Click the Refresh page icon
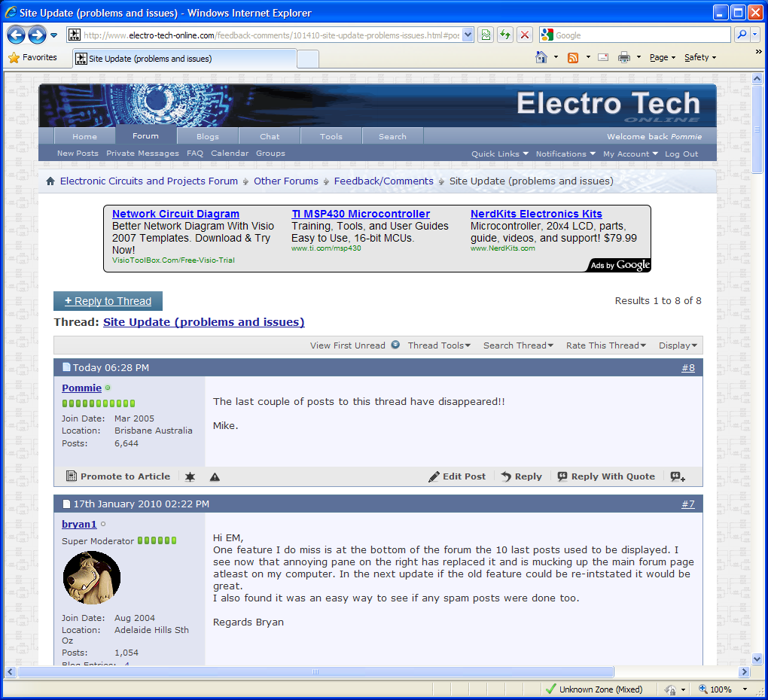Screen dimensions: 768x700 click(505, 35)
